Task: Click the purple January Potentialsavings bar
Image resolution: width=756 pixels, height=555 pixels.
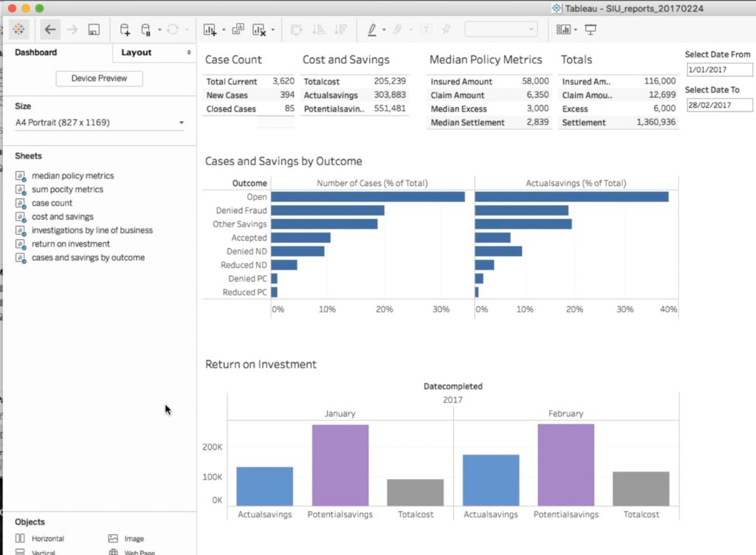Action: (x=340, y=464)
